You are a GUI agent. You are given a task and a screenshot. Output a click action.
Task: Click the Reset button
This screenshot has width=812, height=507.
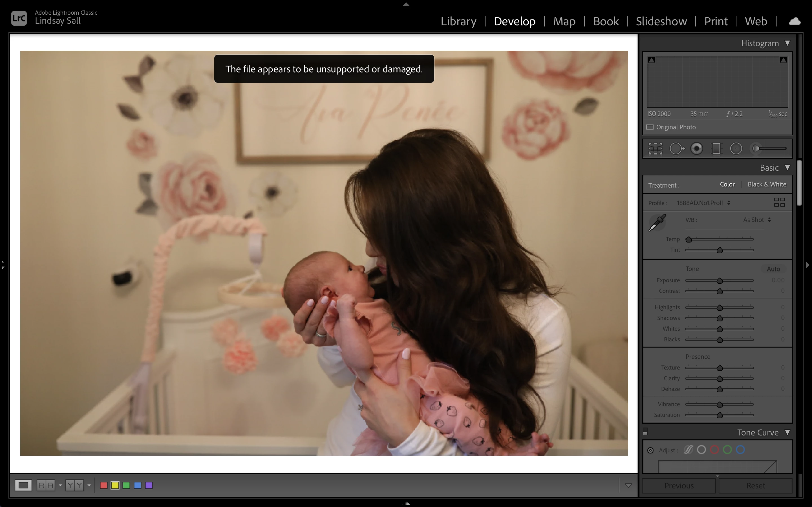(x=755, y=486)
